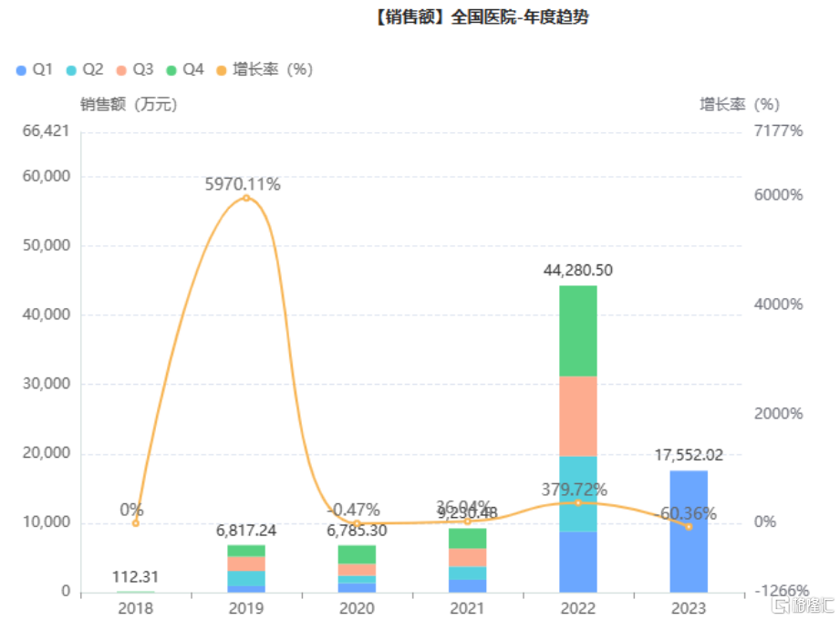Toggle the Q3 legend series
This screenshot has width=840, height=620.
coord(135,69)
